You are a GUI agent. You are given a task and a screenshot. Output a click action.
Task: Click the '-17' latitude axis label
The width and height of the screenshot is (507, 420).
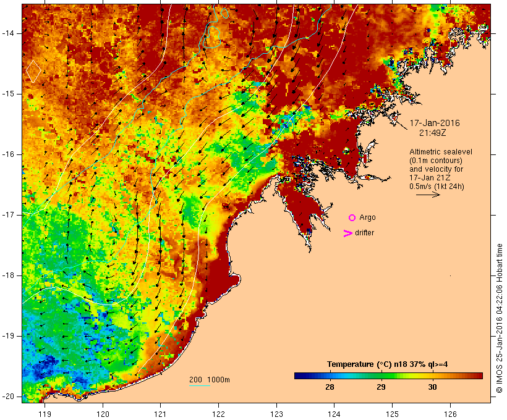(x=7, y=215)
